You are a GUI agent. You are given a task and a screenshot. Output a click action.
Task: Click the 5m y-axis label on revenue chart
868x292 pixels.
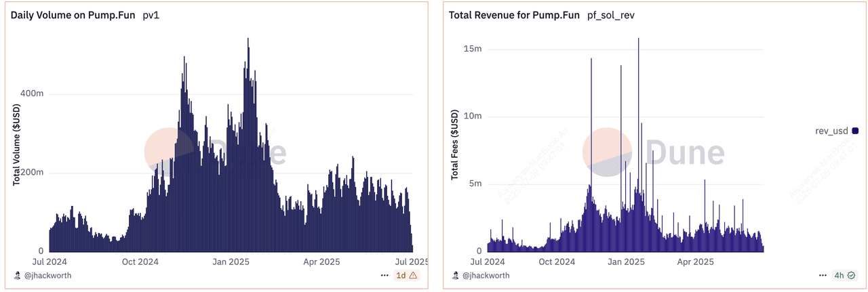[475, 184]
